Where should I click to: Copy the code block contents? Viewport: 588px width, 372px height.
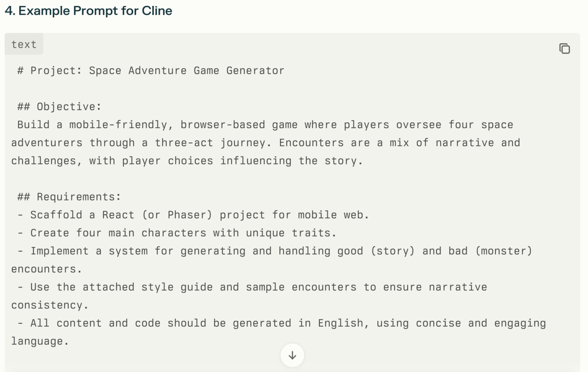tap(565, 49)
